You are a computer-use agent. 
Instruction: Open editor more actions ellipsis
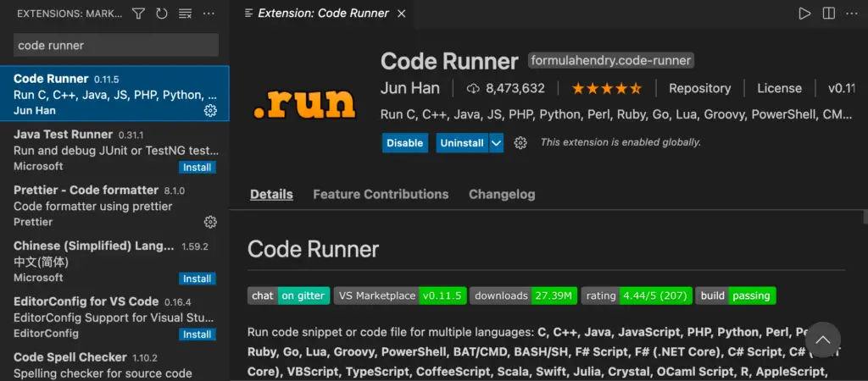[852, 14]
